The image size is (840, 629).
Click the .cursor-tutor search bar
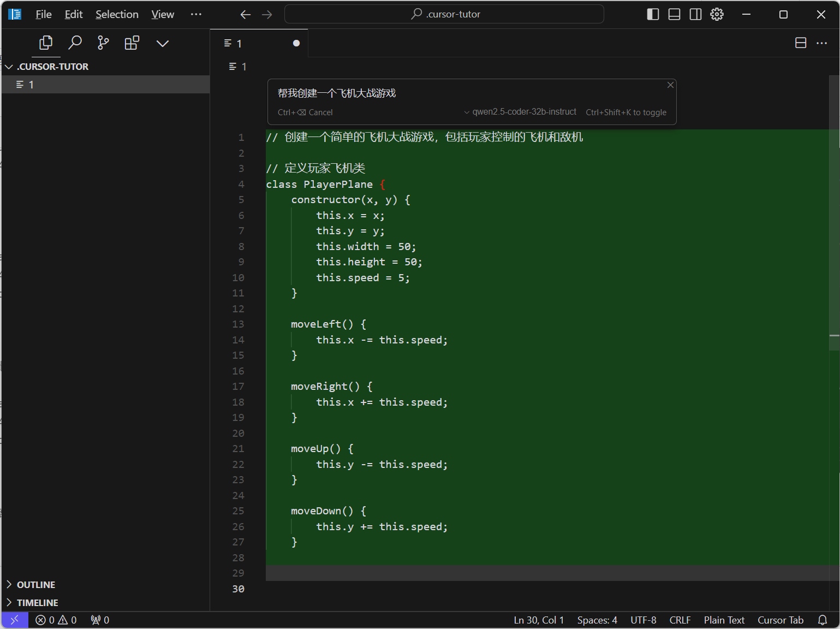point(444,14)
